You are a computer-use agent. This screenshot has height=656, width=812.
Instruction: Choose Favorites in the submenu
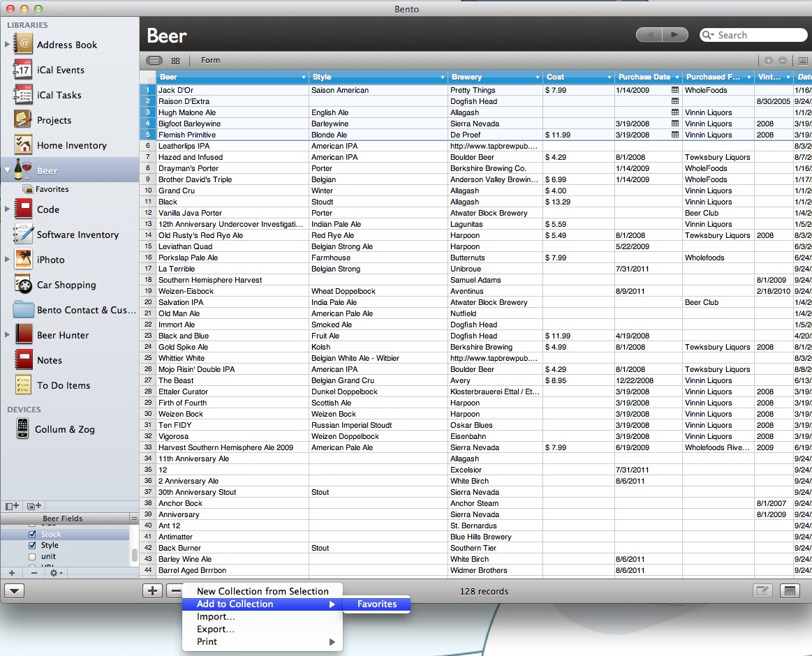point(376,604)
